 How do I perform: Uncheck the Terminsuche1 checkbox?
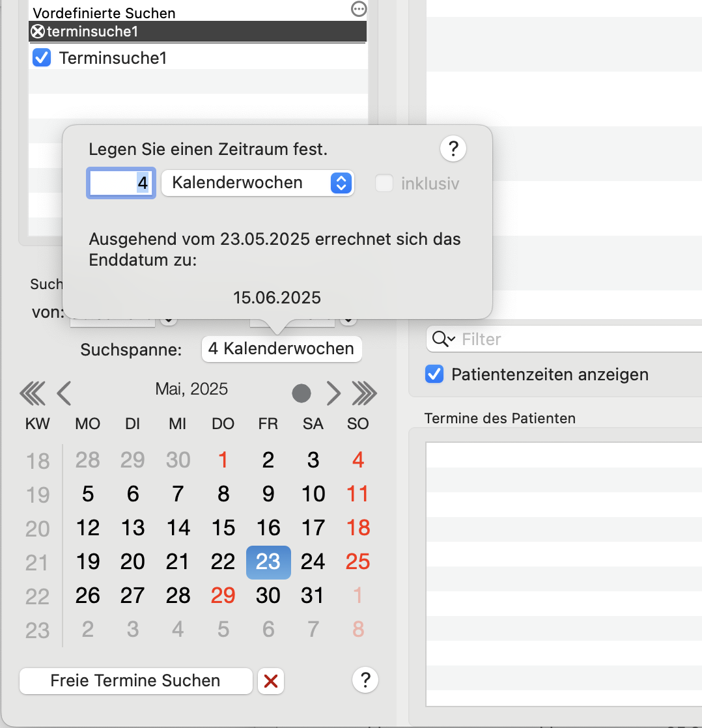tap(42, 58)
